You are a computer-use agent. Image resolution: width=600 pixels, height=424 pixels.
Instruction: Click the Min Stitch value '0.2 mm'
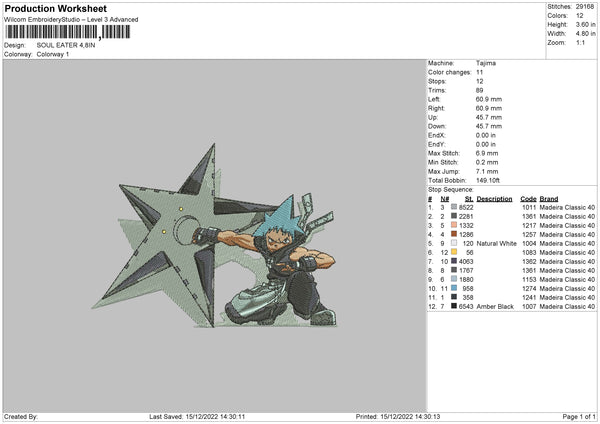pos(487,163)
